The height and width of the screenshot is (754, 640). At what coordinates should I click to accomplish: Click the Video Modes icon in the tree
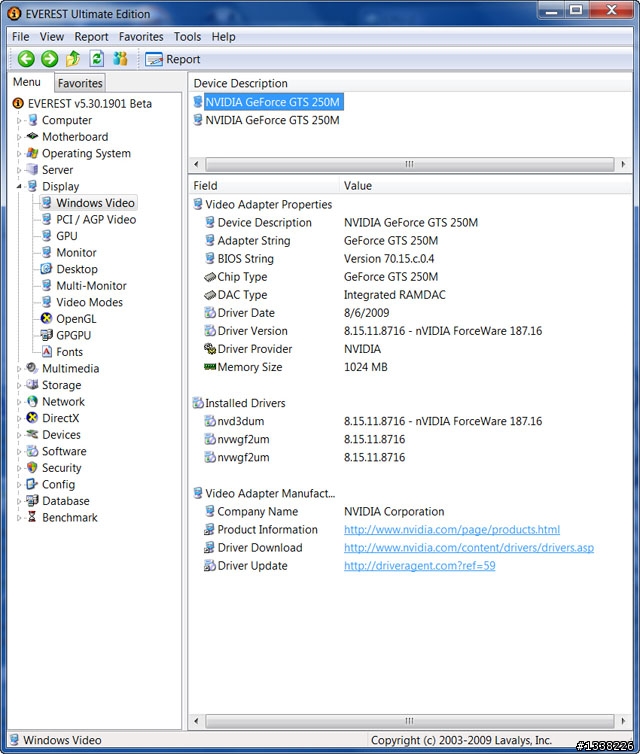[x=46, y=302]
